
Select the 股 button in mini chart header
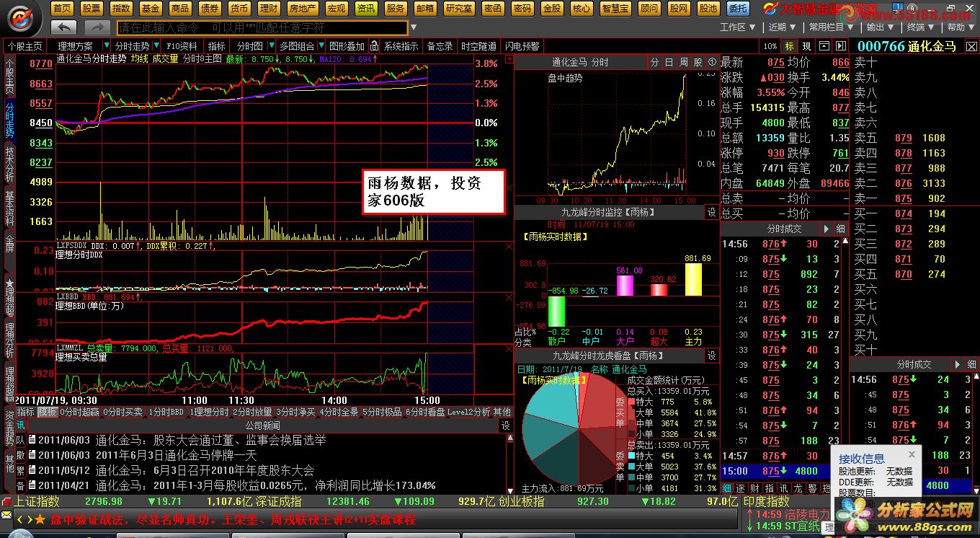(698, 62)
